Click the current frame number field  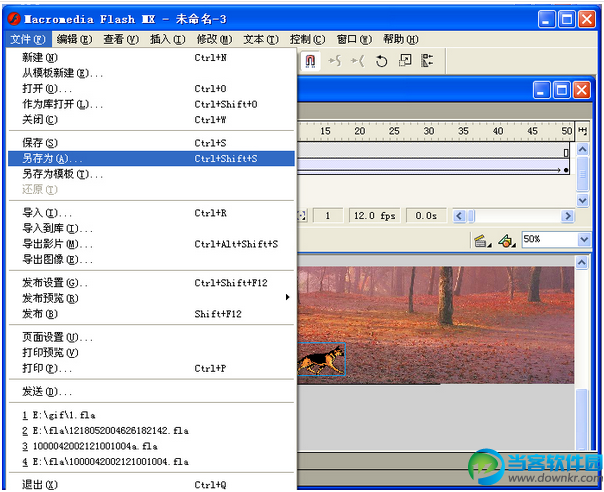[328, 216]
